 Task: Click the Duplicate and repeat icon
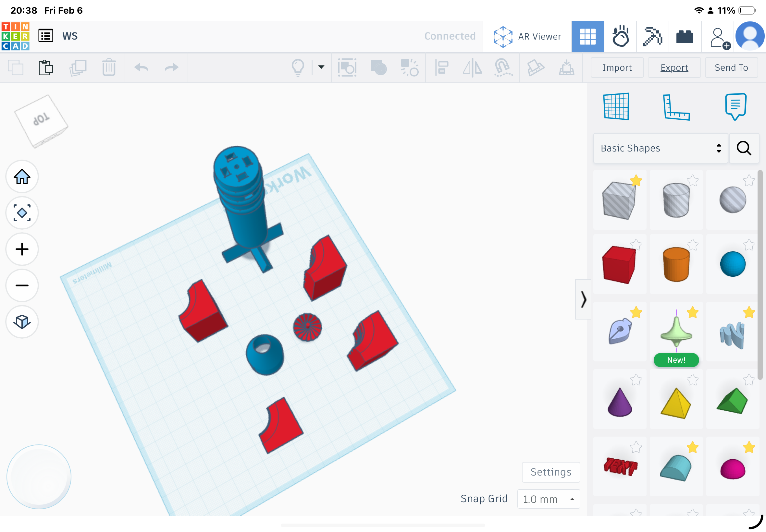tap(78, 68)
